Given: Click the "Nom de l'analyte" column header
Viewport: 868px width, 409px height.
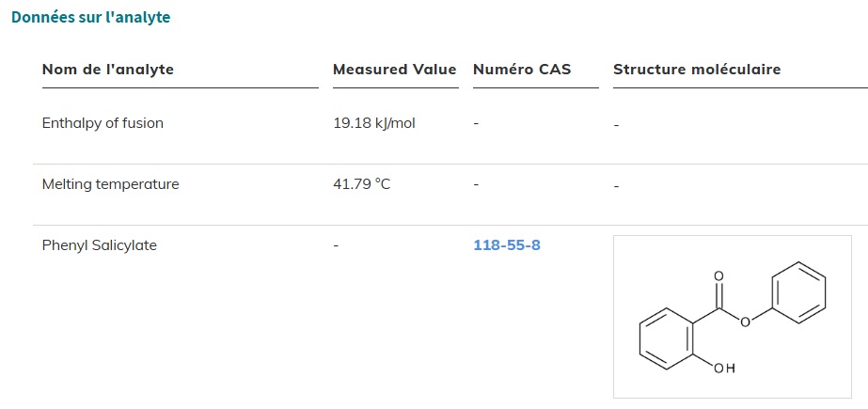Looking at the screenshot, I should point(108,70).
